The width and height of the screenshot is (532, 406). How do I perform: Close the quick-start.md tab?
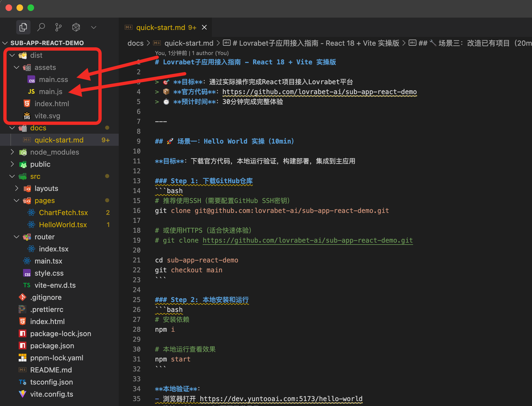pos(204,28)
